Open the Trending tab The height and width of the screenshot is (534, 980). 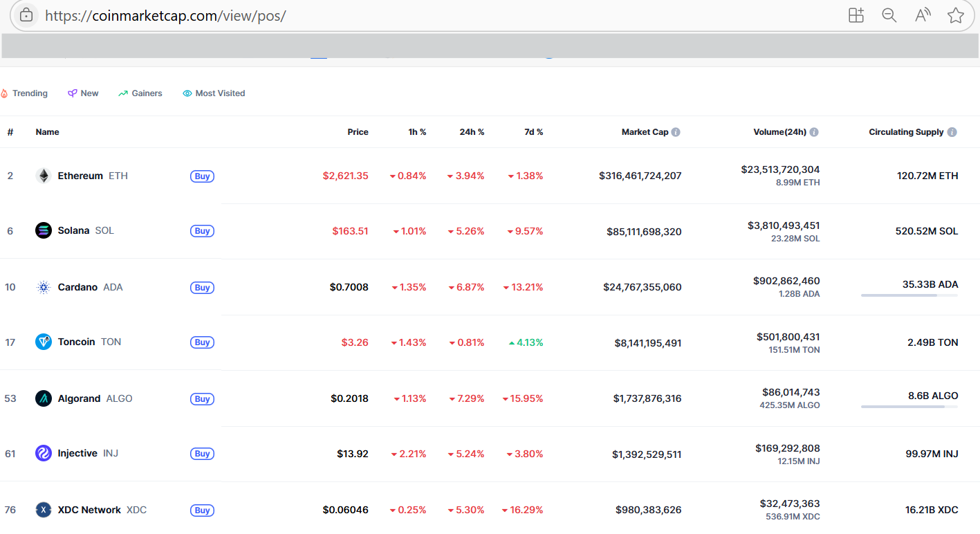(x=24, y=93)
